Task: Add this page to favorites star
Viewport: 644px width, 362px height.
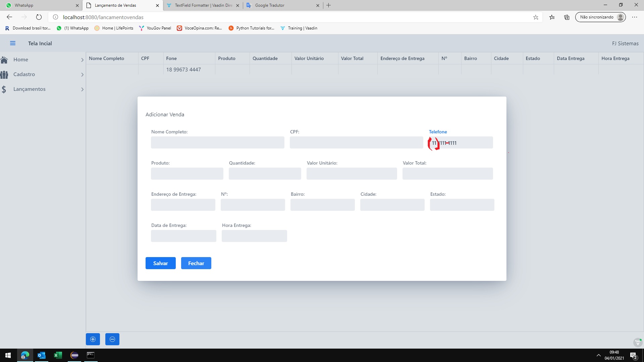Action: pyautogui.click(x=536, y=17)
